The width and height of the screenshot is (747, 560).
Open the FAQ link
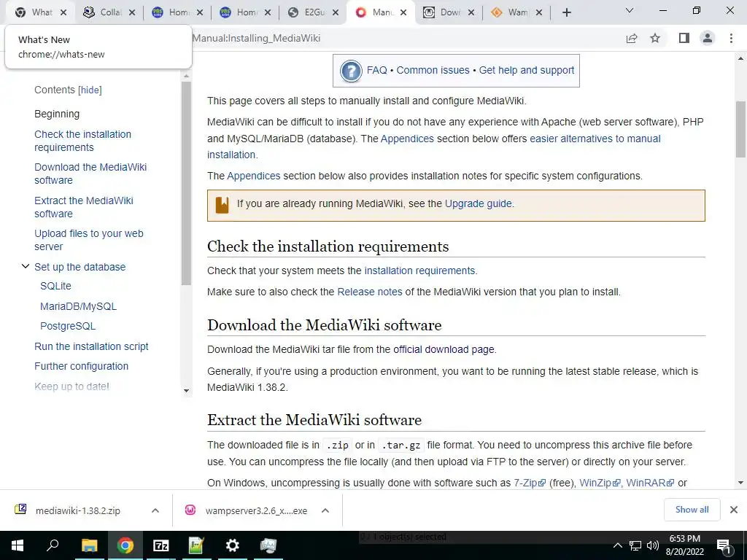click(x=376, y=70)
